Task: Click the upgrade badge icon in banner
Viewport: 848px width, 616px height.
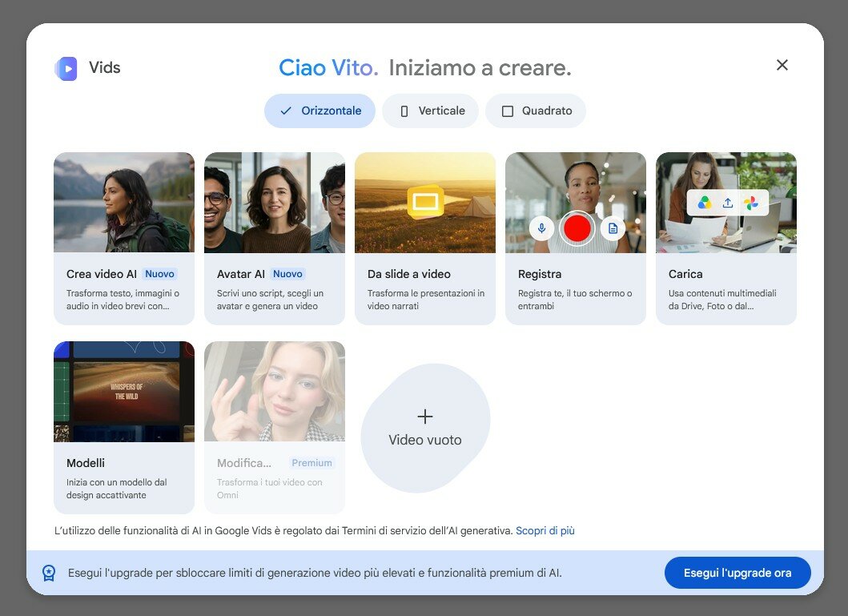Action: pyautogui.click(x=49, y=574)
